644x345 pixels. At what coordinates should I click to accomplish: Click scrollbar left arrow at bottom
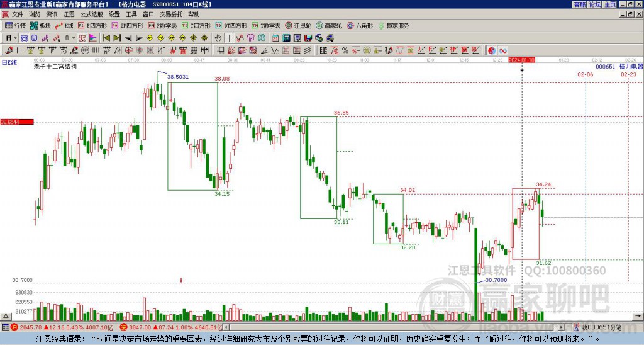(226, 327)
